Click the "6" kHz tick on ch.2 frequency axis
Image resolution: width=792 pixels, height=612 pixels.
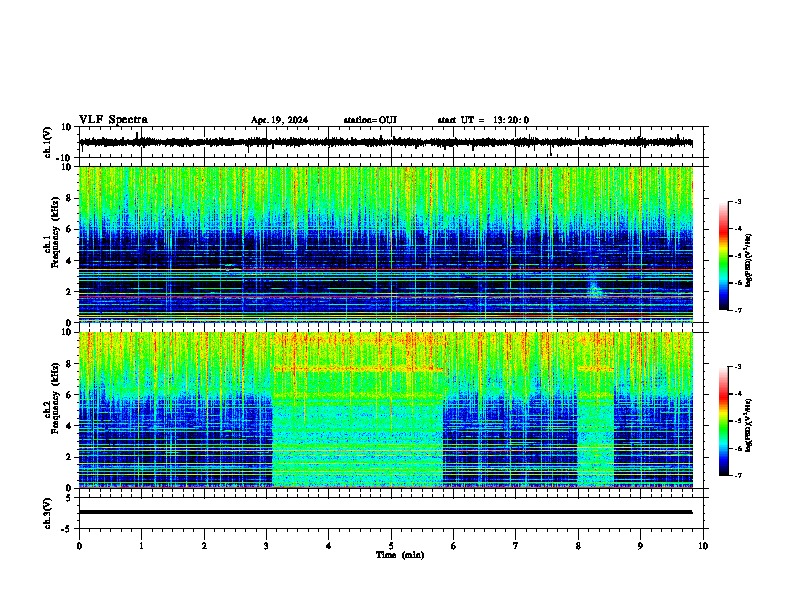click(x=70, y=394)
